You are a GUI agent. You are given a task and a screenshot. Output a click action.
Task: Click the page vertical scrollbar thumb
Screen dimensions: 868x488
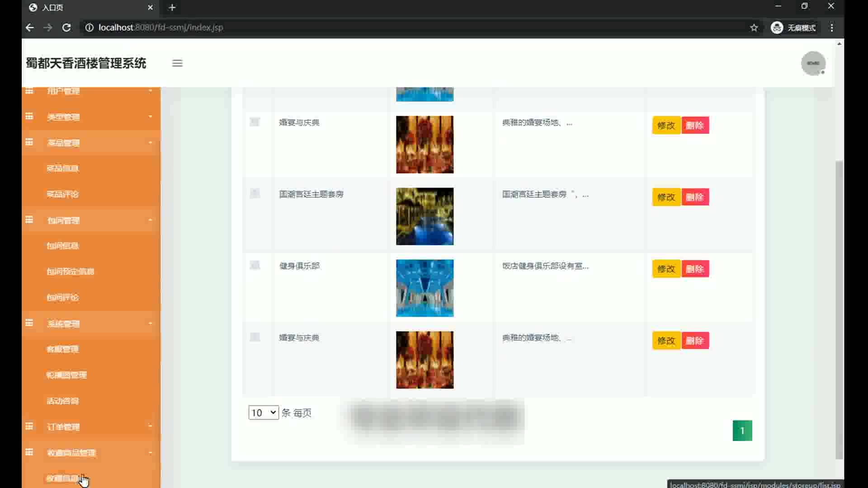pyautogui.click(x=839, y=310)
